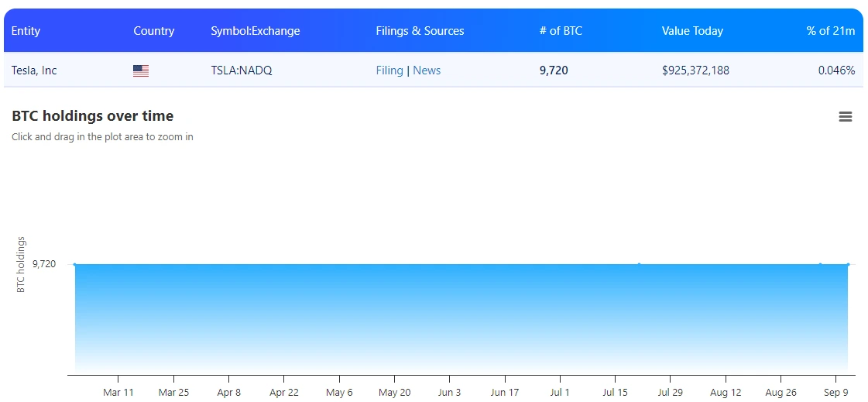Click the data point near Sep 5
Image resolution: width=868 pixels, height=402 pixels.
820,264
